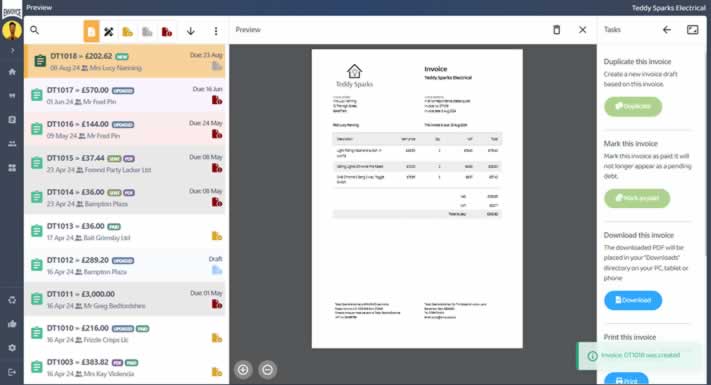The width and height of the screenshot is (711, 385).
Task: Toggle the crossed tools filter icon
Action: click(x=108, y=32)
